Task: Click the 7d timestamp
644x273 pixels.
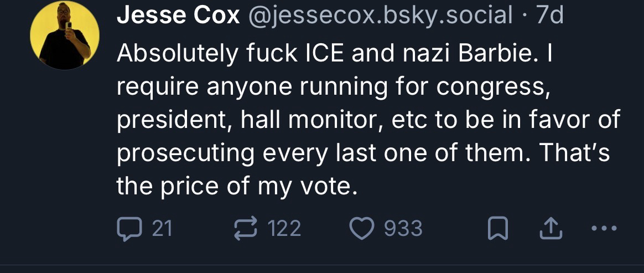Action: click(x=550, y=17)
